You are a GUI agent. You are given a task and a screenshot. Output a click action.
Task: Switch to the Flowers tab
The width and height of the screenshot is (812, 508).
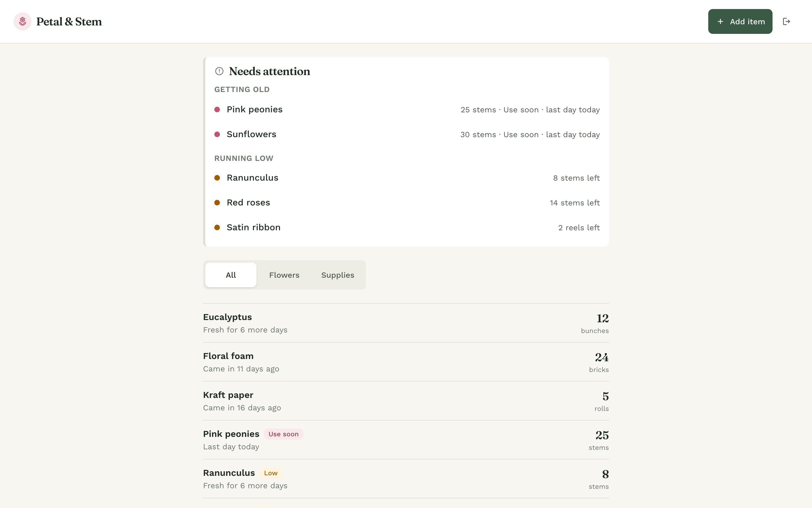[284, 275]
